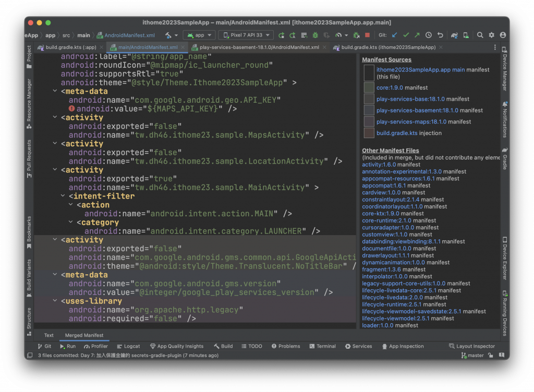
Task: Click color swatch for build.gradle.kts injection
Action: [x=369, y=133]
